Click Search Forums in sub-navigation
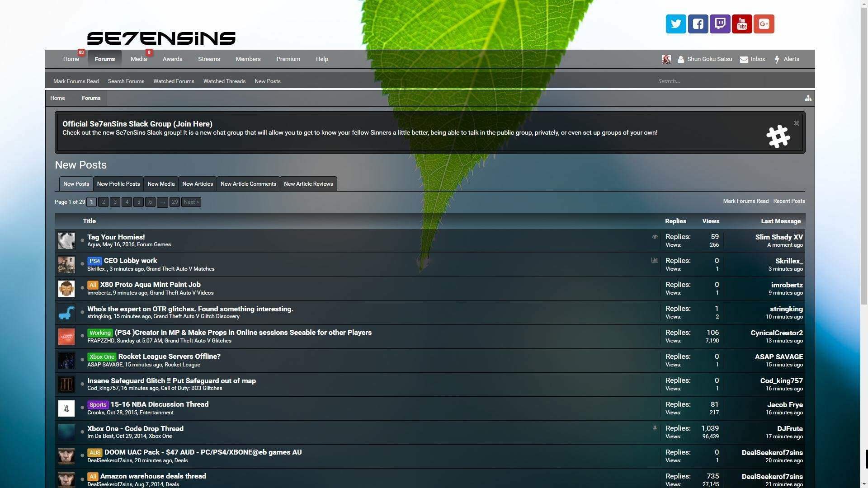Screen dimensions: 868x488 pyautogui.click(x=126, y=81)
